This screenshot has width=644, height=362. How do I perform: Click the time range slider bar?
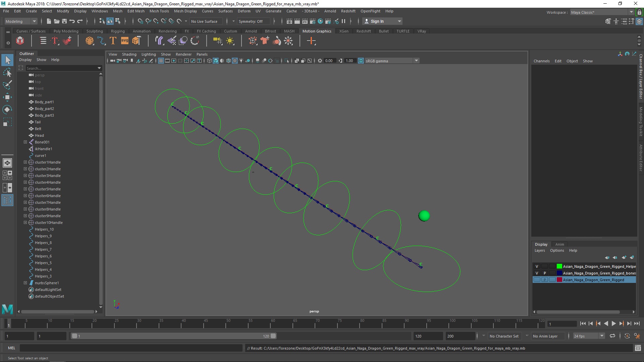pyautogui.click(x=174, y=336)
